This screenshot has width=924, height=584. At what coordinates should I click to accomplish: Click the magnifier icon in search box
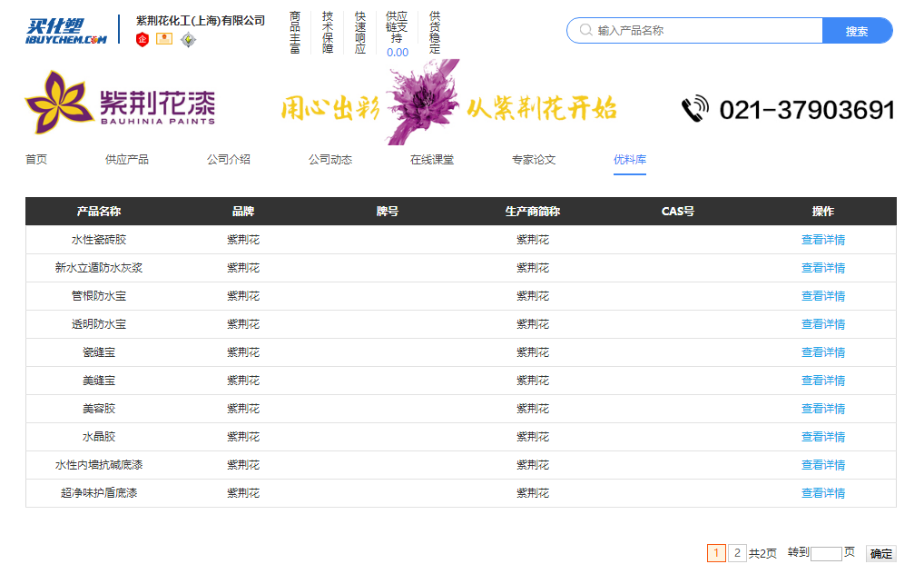585,30
